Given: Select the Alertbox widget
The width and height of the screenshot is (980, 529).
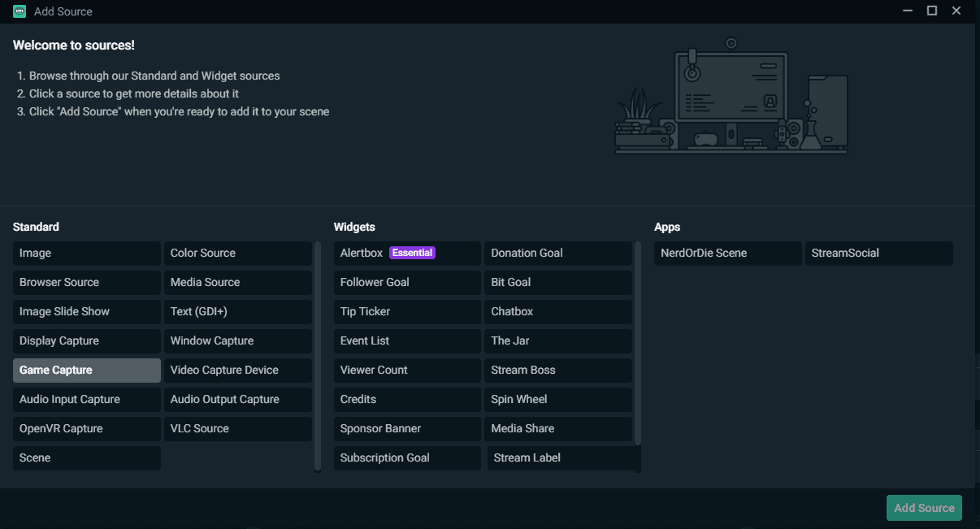Looking at the screenshot, I should tap(406, 253).
